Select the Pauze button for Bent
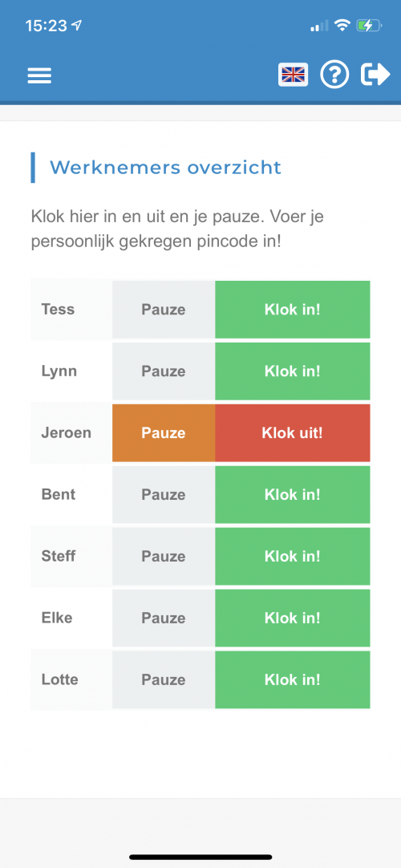The image size is (401, 868). click(x=164, y=495)
